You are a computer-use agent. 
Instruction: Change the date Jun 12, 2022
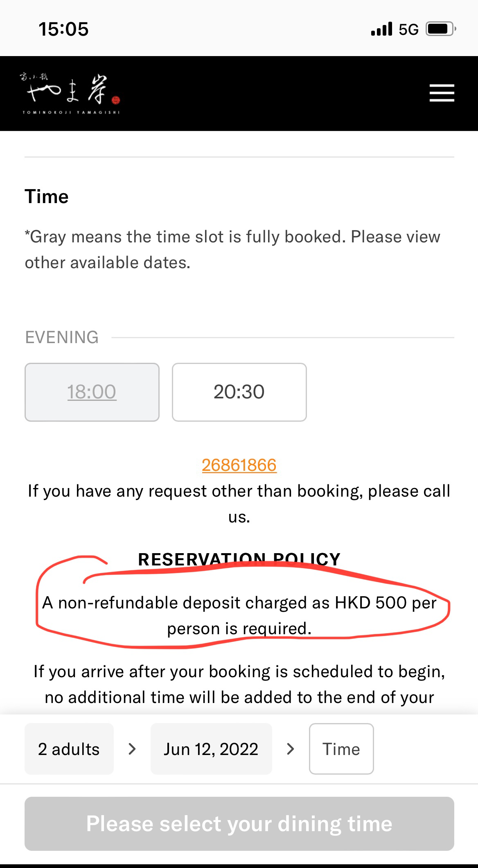[x=211, y=749]
